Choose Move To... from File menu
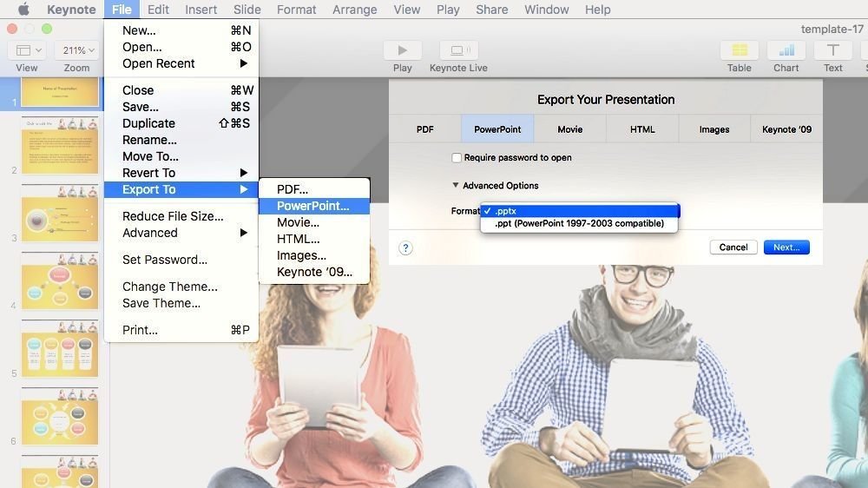The width and height of the screenshot is (868, 488). coord(181,157)
